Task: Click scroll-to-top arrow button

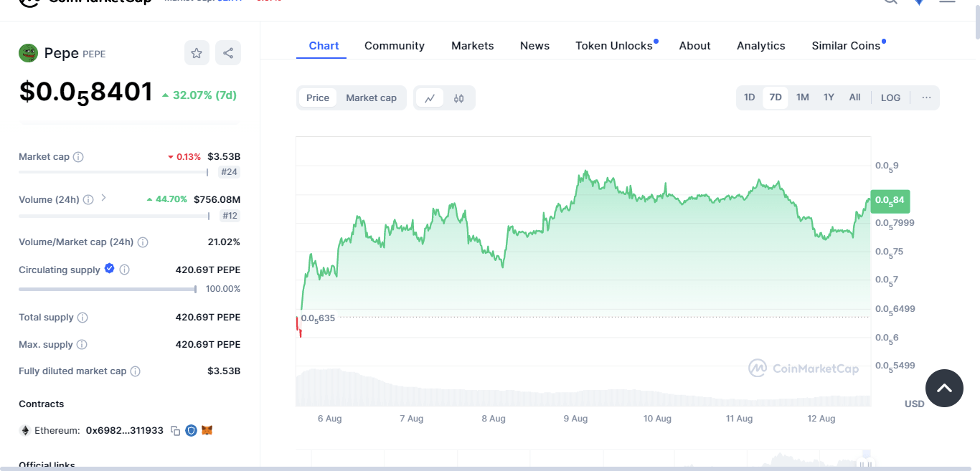Action: click(x=944, y=388)
